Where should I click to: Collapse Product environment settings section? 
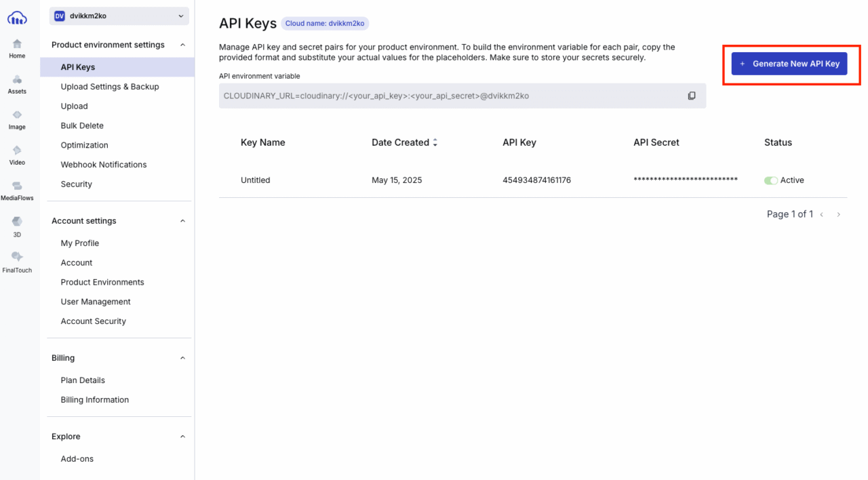point(182,45)
